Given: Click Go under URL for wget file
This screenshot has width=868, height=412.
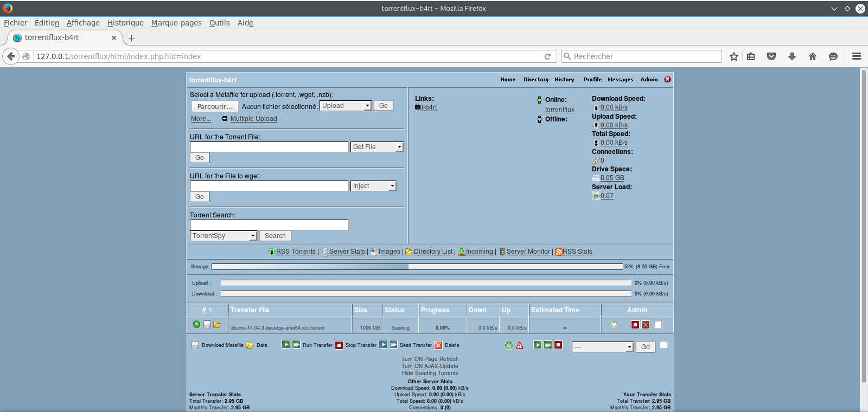Looking at the screenshot, I should tap(200, 197).
